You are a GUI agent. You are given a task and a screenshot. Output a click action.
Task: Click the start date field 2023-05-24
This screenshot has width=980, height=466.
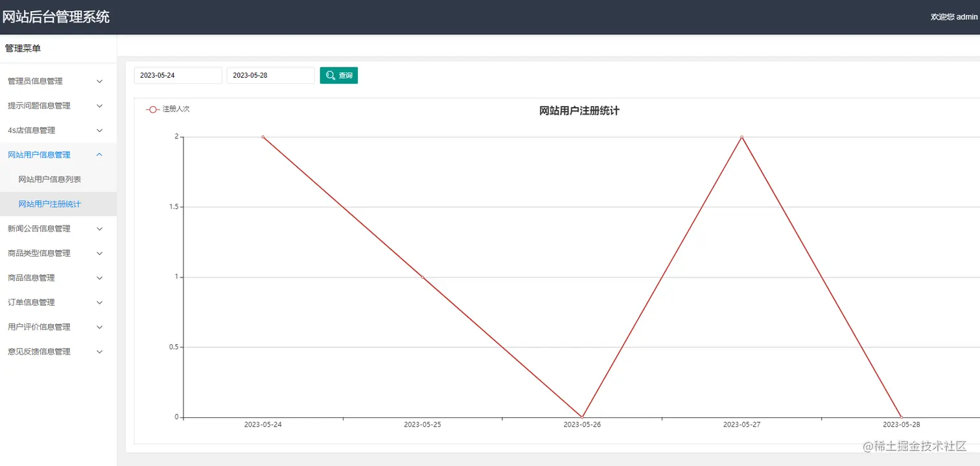178,75
